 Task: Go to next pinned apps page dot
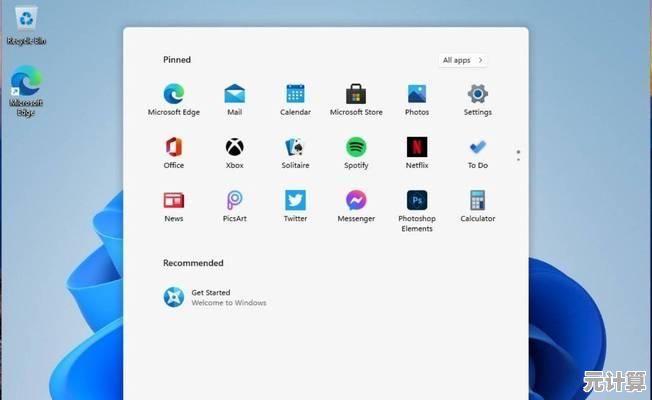pyautogui.click(x=518, y=159)
